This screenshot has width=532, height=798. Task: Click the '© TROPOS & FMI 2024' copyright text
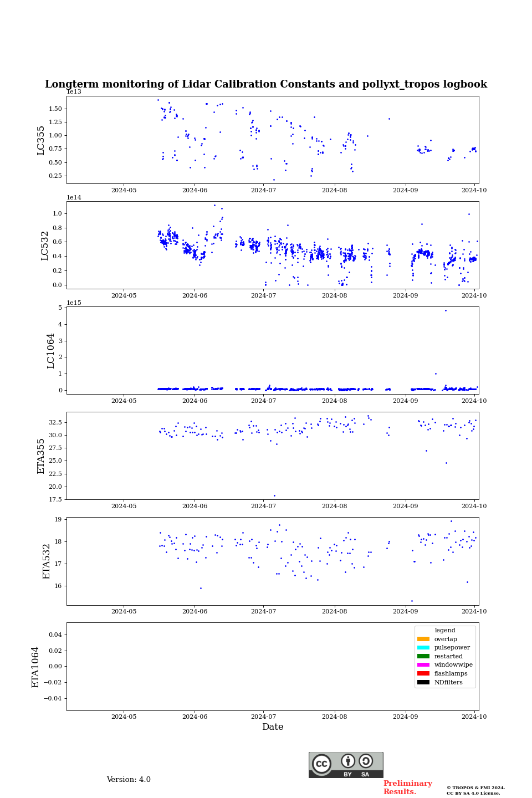click(476, 787)
